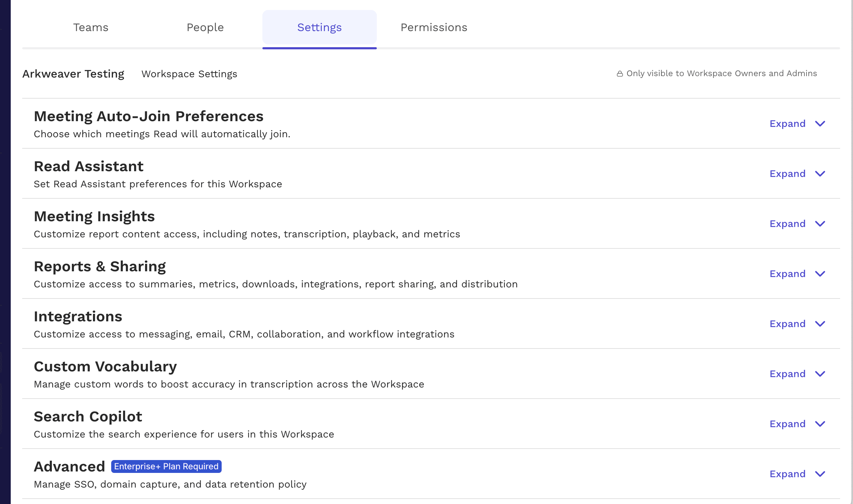The height and width of the screenshot is (504, 853).
Task: Click the Expand link for Integrations
Action: pyautogui.click(x=788, y=324)
